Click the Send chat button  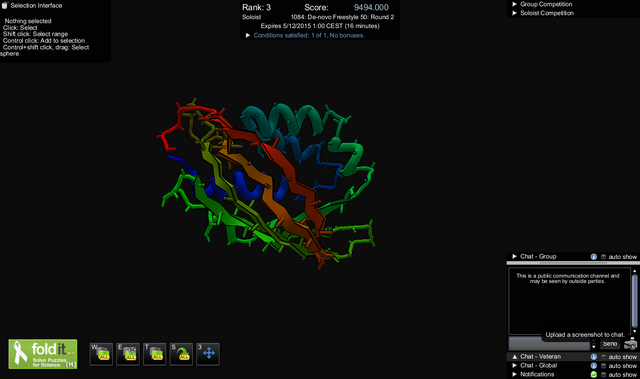(x=610, y=344)
